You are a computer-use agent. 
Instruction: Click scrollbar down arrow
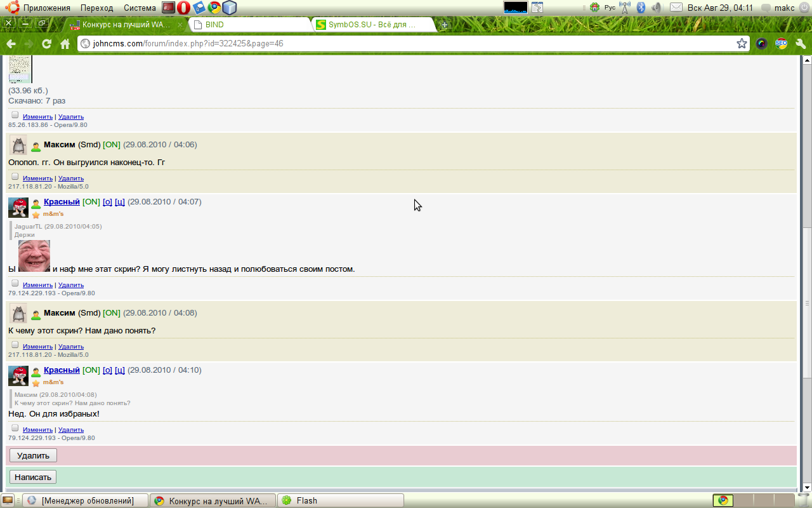[807, 488]
